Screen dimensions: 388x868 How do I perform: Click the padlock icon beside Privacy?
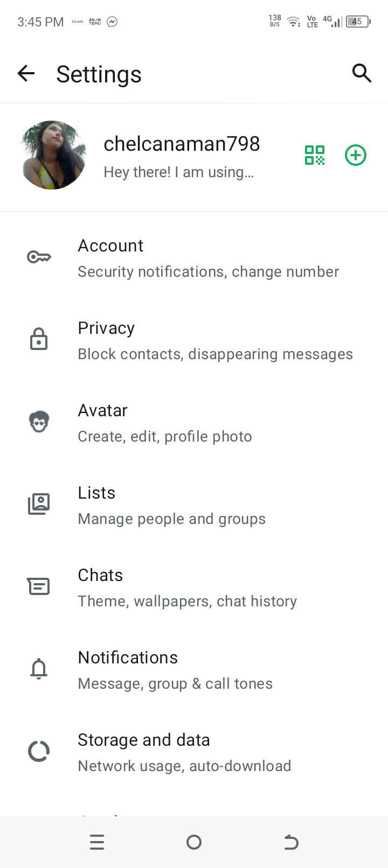point(39,340)
